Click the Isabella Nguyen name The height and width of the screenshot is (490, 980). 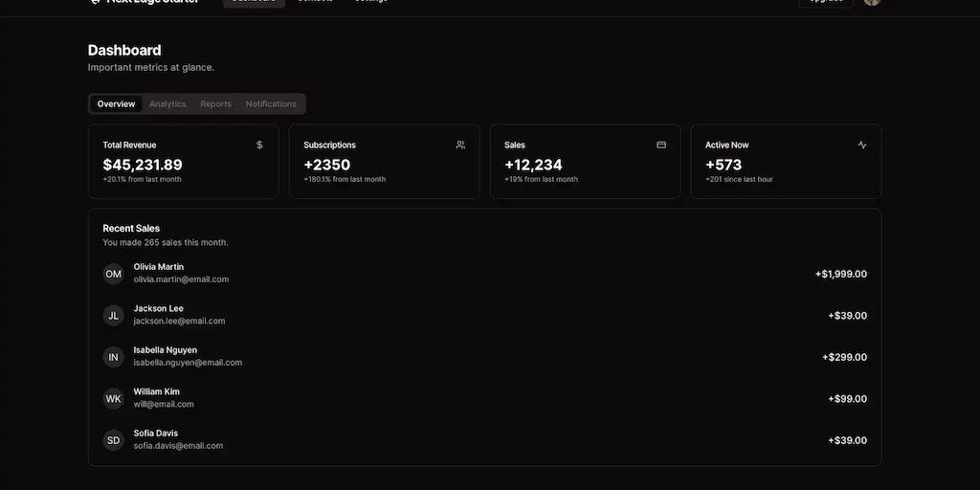166,350
